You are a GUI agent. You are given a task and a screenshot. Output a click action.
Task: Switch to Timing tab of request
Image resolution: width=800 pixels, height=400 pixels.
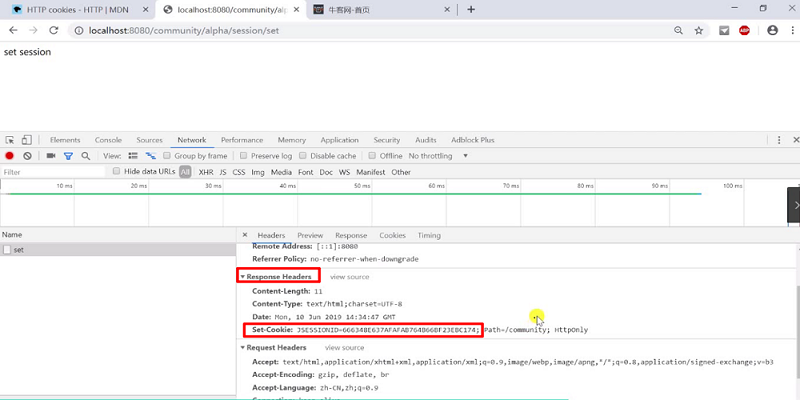429,235
